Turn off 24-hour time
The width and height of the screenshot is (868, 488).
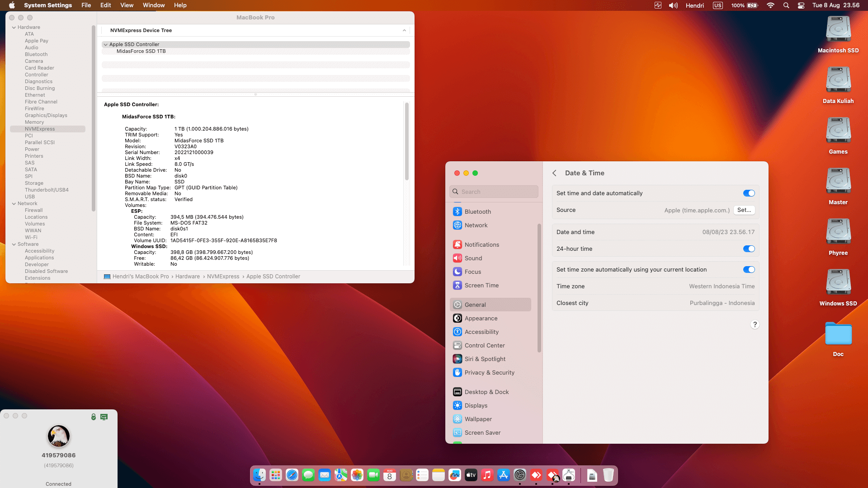click(749, 249)
